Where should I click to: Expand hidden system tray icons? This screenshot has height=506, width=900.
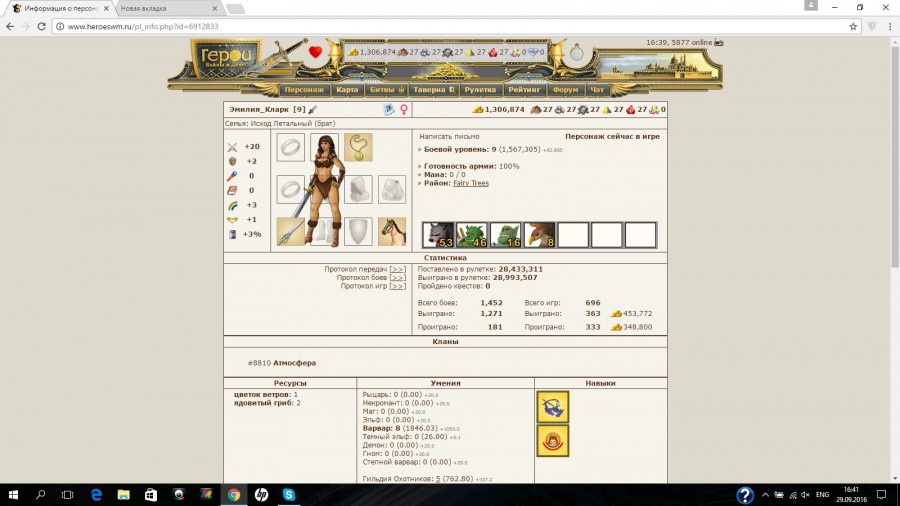(765, 495)
